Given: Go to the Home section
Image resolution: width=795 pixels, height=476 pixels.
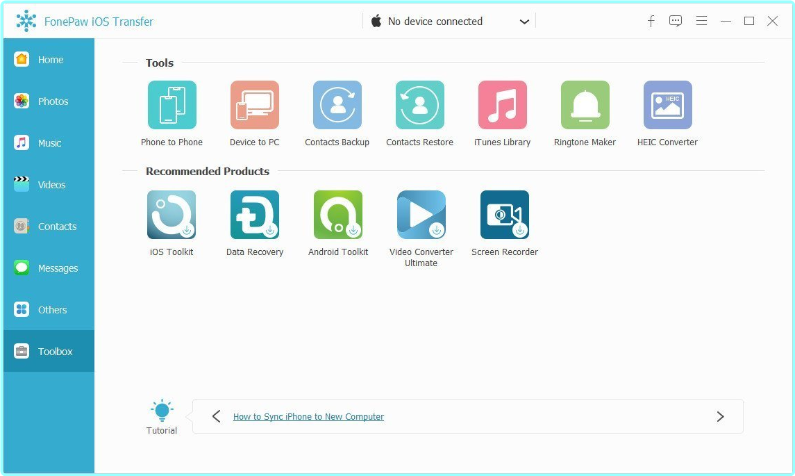Looking at the screenshot, I should tap(49, 59).
